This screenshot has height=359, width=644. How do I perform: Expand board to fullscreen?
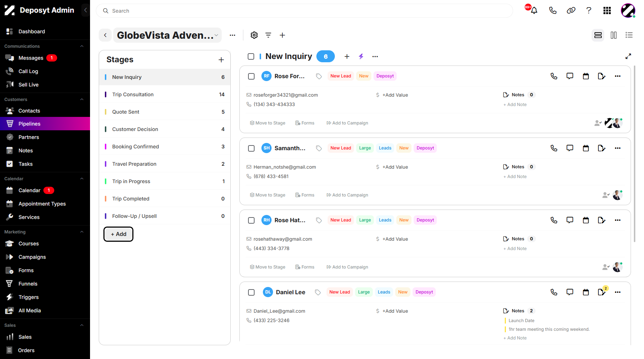pyautogui.click(x=628, y=56)
